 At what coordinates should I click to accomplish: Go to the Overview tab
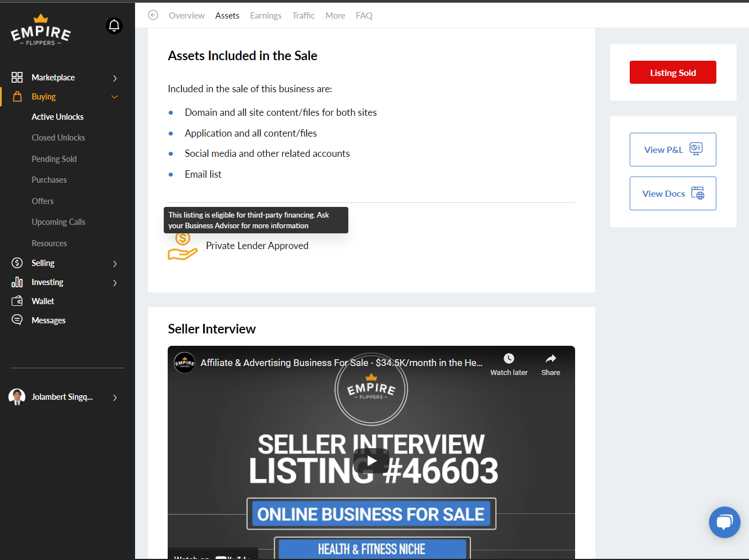tap(187, 16)
